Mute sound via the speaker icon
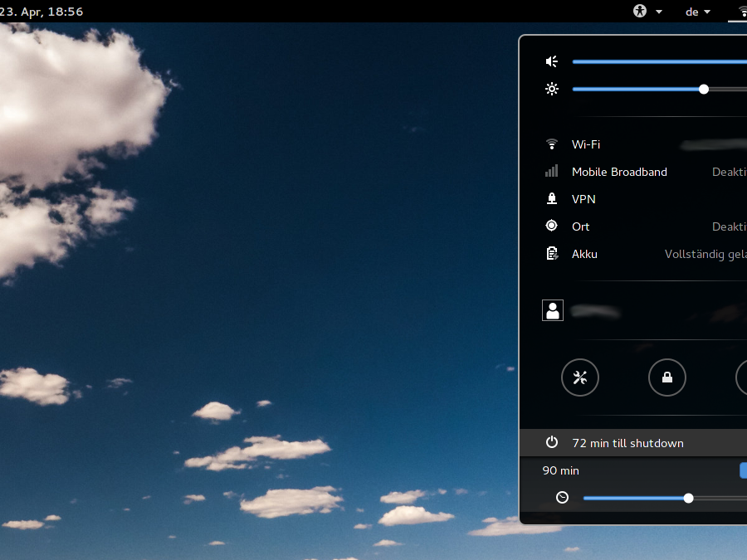Screen dimensions: 747x560 click(551, 61)
